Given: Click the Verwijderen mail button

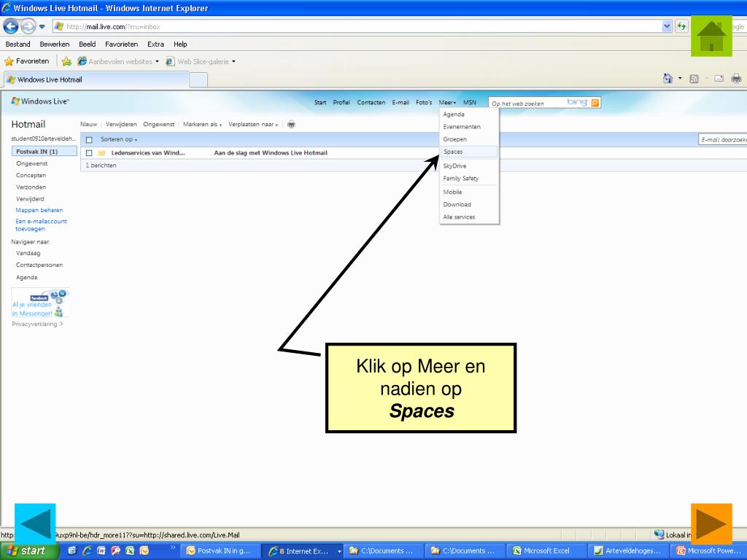Looking at the screenshot, I should pyautogui.click(x=121, y=124).
